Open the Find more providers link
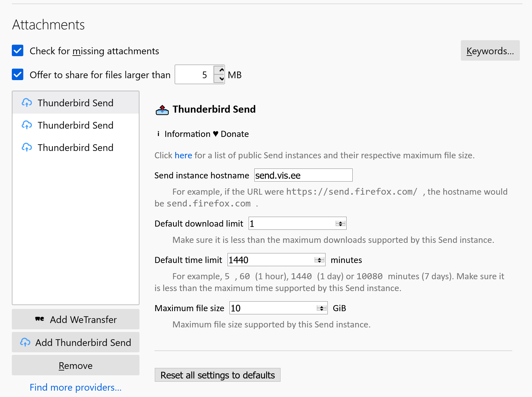The height and width of the screenshot is (397, 532). pyautogui.click(x=76, y=387)
